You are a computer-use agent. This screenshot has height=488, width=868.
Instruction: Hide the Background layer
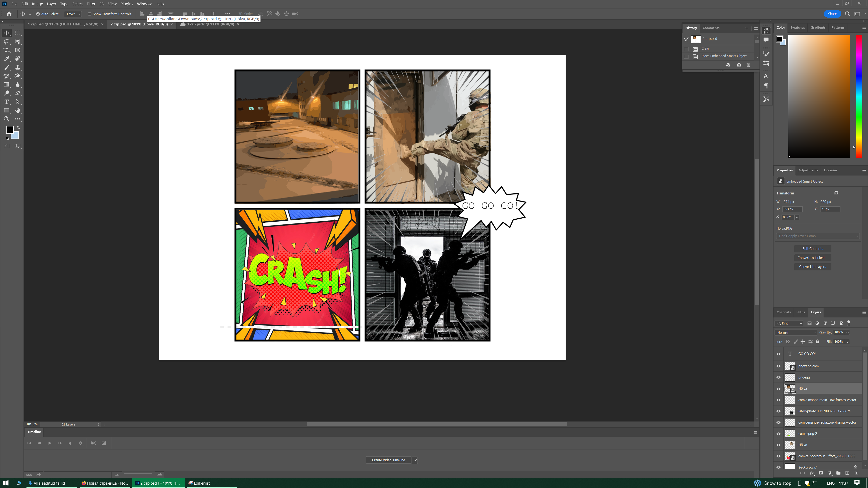click(x=778, y=467)
